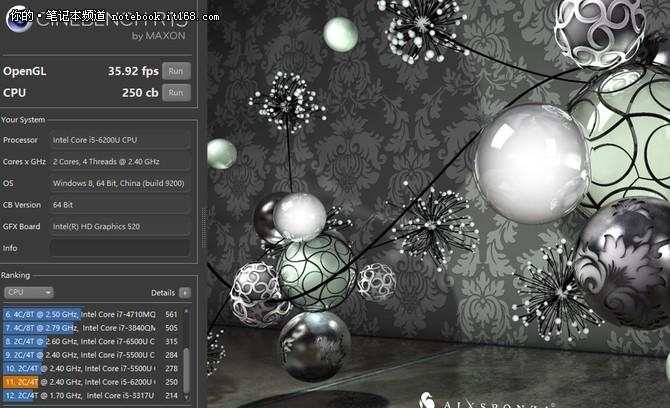Open the CPU ranking type dropdown
The width and height of the screenshot is (670, 408).
[x=29, y=292]
